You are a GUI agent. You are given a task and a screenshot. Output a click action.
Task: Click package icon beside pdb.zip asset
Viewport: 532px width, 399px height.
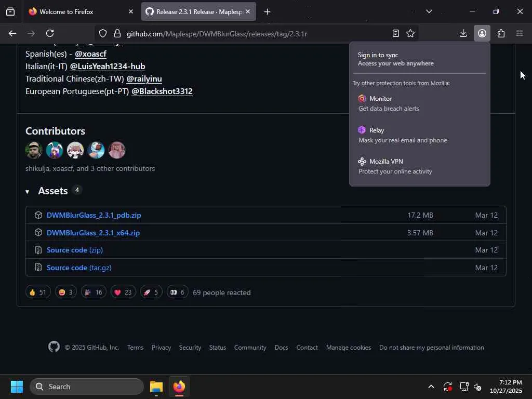[x=38, y=215]
